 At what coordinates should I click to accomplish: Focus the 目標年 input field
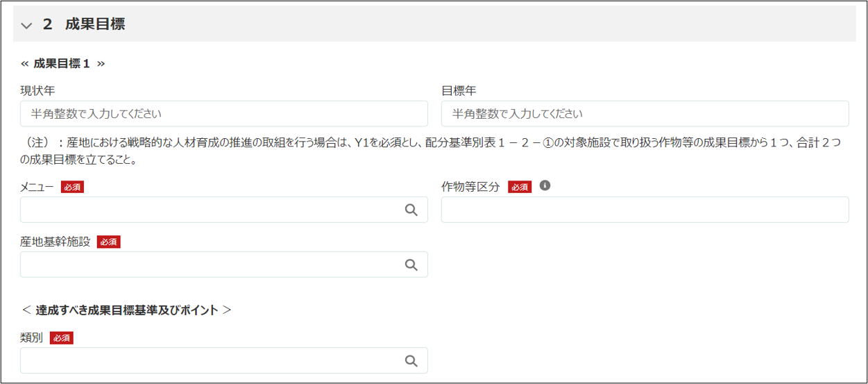point(645,113)
